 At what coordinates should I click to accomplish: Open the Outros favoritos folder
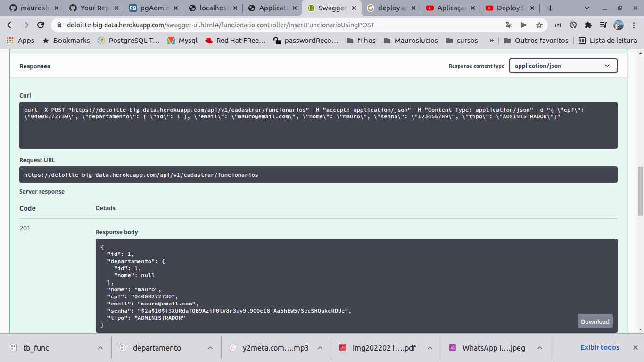click(536, 41)
